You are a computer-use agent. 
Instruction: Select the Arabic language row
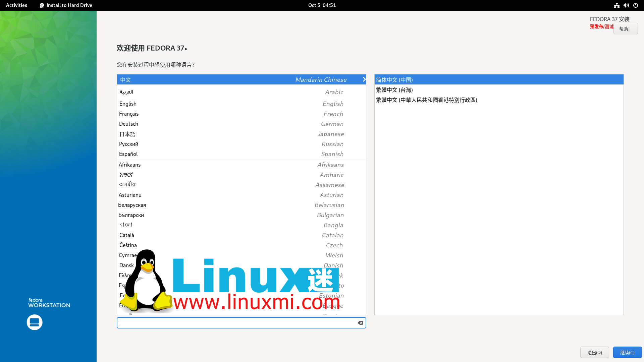pyautogui.click(x=241, y=92)
